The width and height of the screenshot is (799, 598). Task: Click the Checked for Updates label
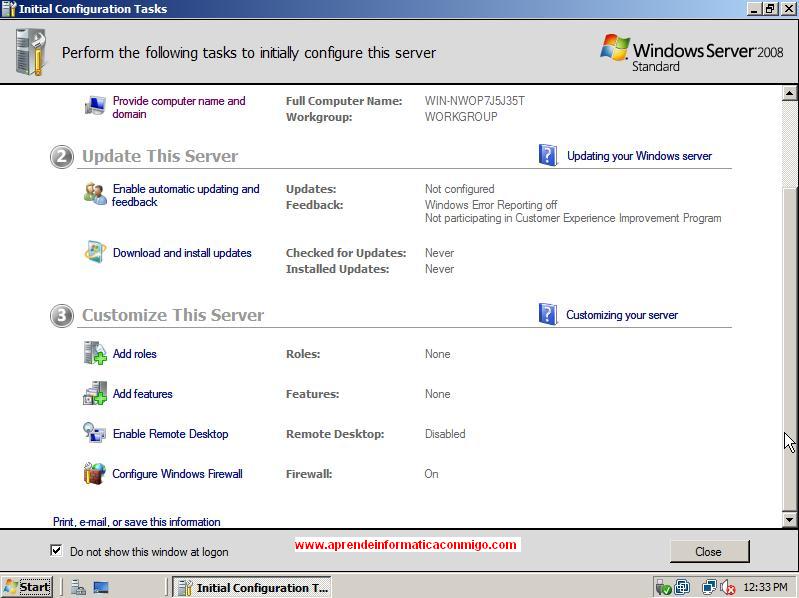pyautogui.click(x=346, y=253)
